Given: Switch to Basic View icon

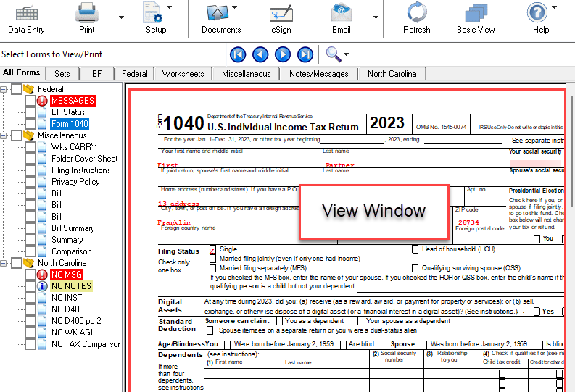Looking at the screenshot, I should click(476, 13).
